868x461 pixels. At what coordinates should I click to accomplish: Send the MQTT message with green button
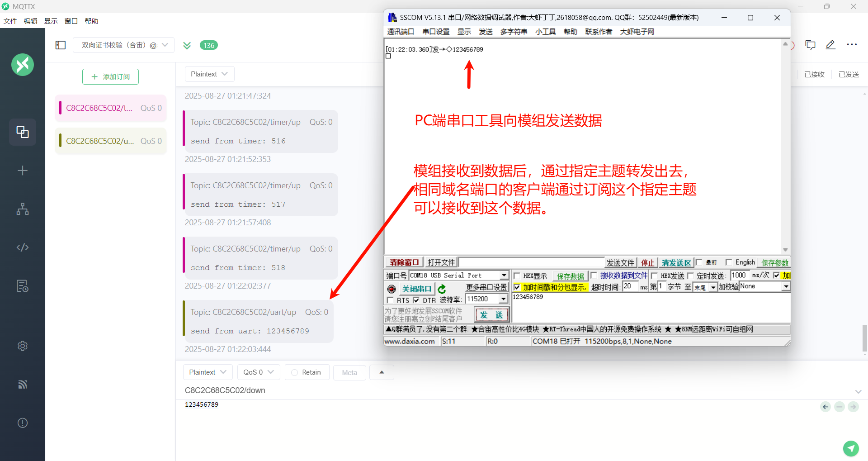tap(851, 448)
